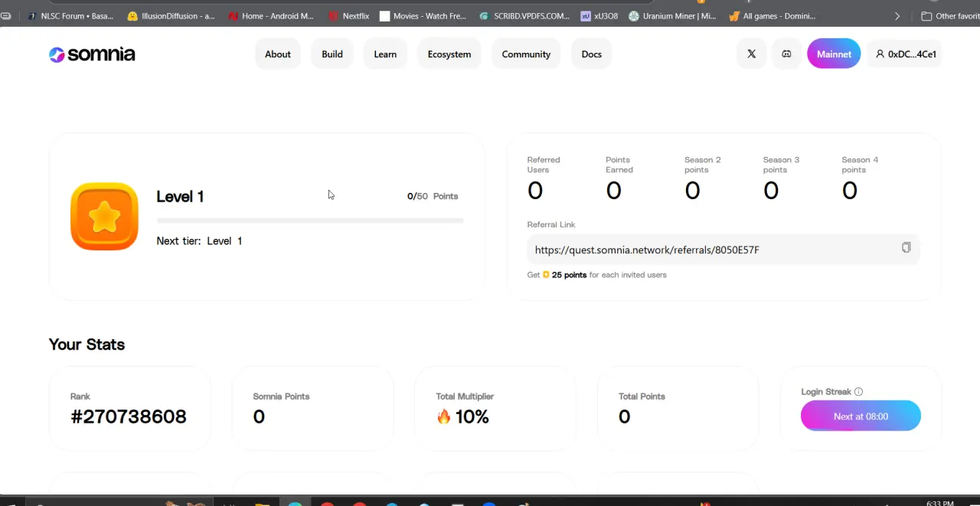Click the Season 3 points label
980x506 pixels.
point(781,165)
